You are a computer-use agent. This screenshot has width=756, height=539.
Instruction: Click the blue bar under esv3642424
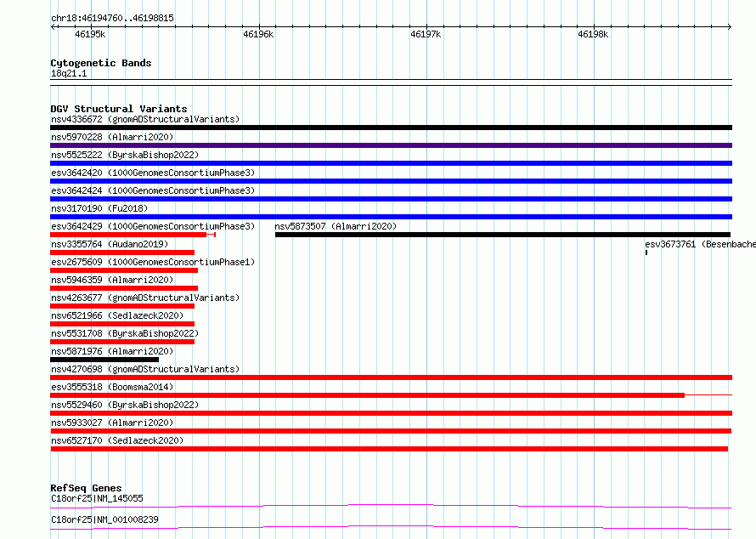391,199
